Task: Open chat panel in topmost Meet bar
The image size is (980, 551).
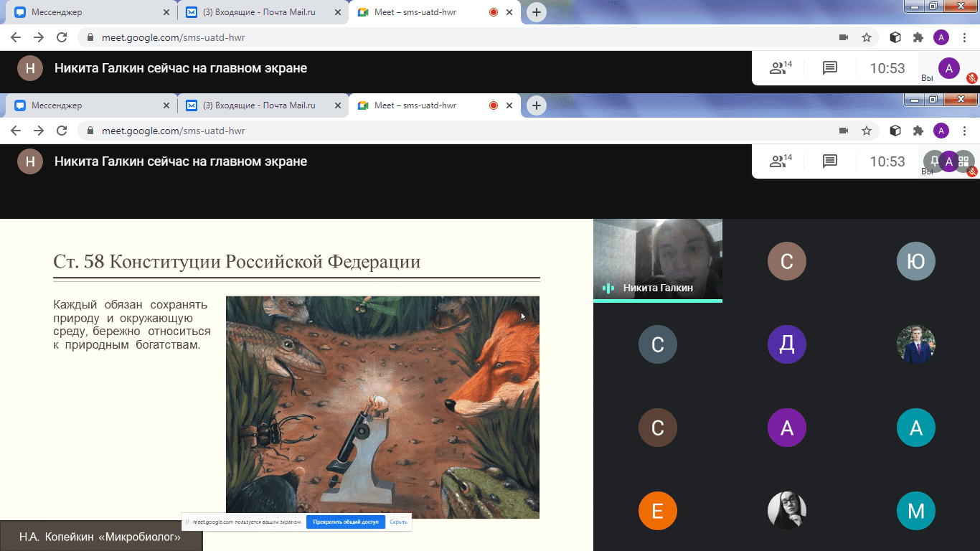Action: tap(830, 68)
